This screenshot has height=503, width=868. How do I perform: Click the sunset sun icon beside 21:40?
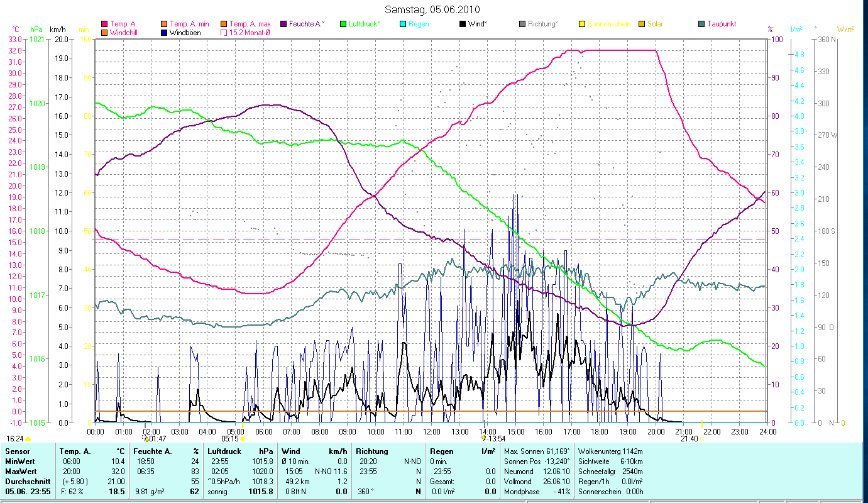[702, 439]
